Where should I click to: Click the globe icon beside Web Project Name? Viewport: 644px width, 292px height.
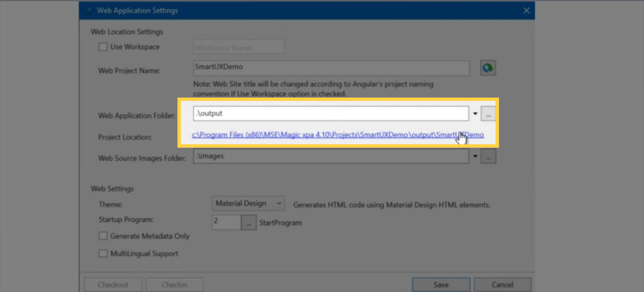[x=488, y=68]
